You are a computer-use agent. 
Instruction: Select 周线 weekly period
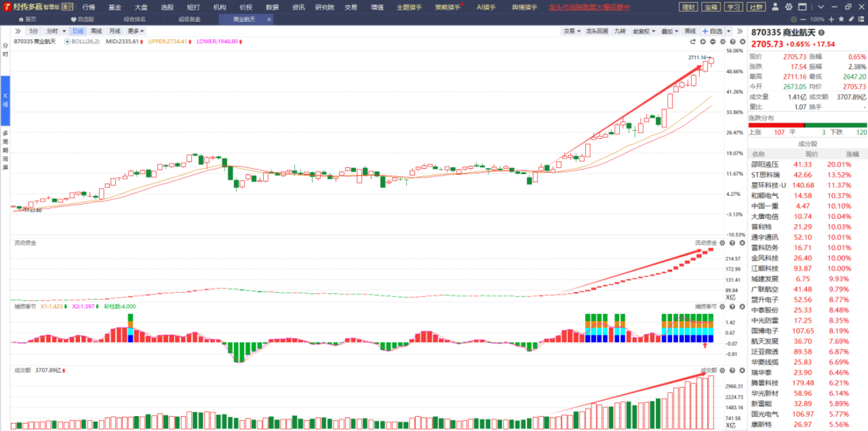click(x=96, y=31)
